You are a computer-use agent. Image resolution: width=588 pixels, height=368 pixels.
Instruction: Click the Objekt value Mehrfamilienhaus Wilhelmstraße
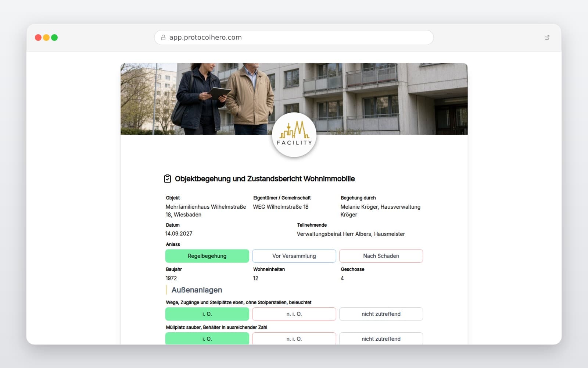point(206,211)
